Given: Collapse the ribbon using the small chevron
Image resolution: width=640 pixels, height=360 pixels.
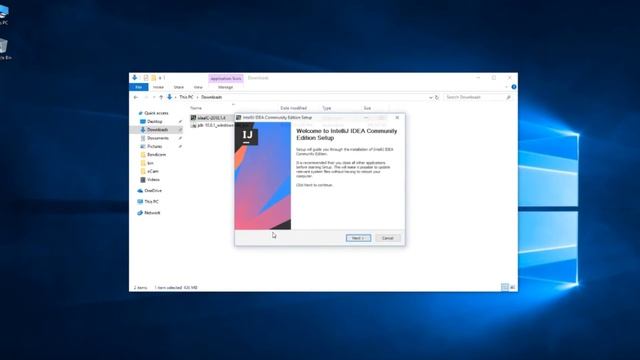Looking at the screenshot, I should pos(507,87).
